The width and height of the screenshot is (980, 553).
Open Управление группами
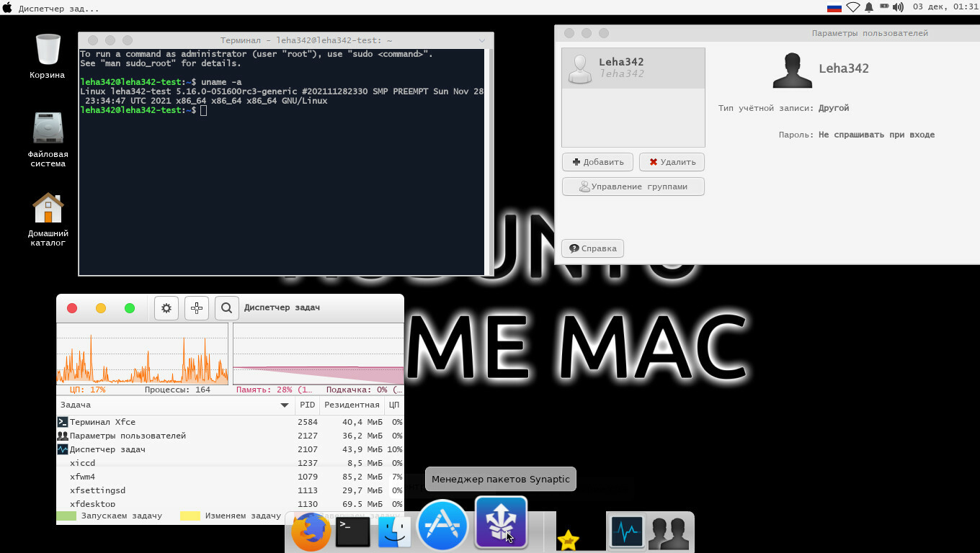click(x=633, y=186)
